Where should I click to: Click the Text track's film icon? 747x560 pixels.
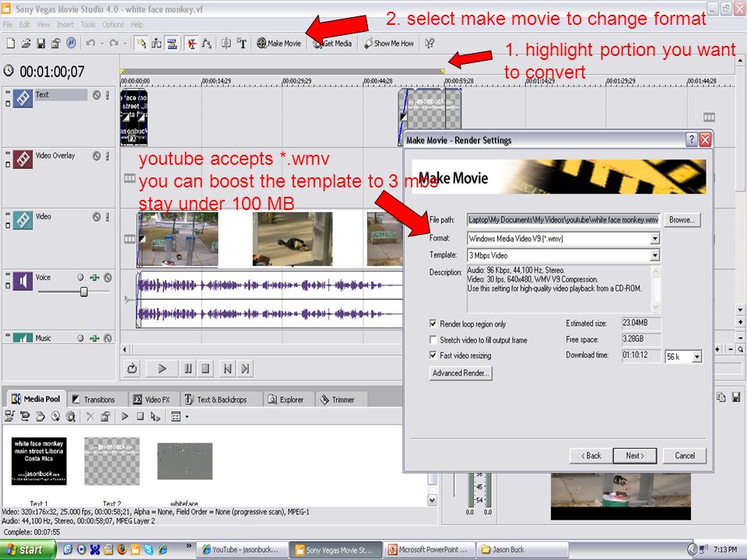point(23,98)
